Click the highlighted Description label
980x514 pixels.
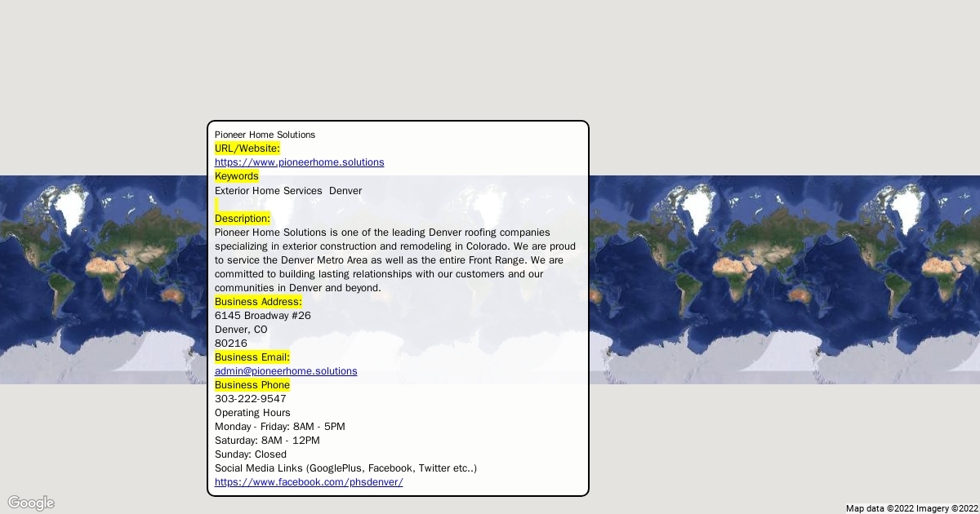click(243, 219)
